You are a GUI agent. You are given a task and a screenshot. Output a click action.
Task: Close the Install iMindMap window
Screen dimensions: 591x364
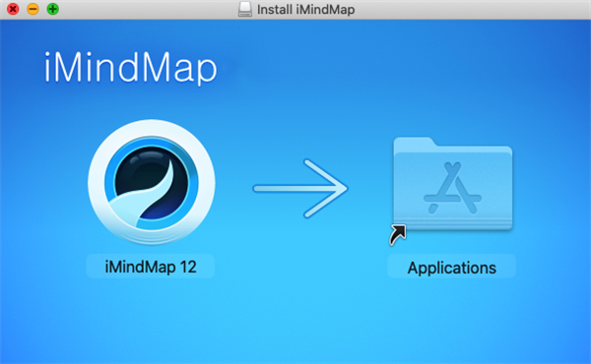(13, 9)
